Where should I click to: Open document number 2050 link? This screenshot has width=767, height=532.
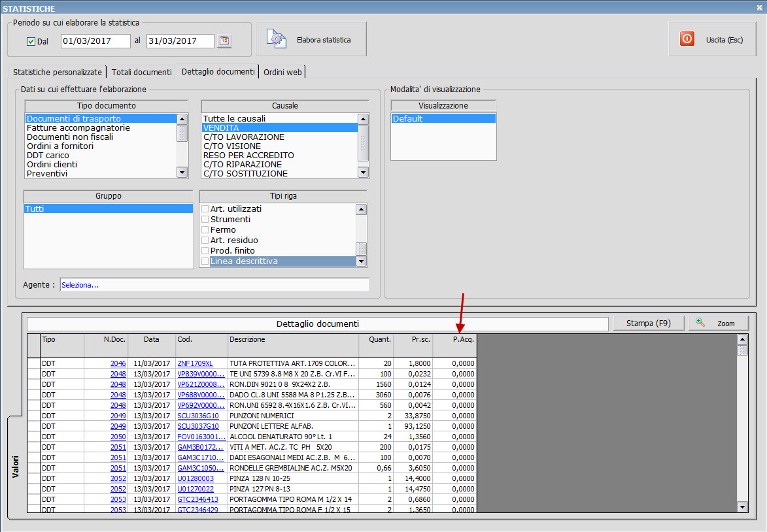pos(118,437)
